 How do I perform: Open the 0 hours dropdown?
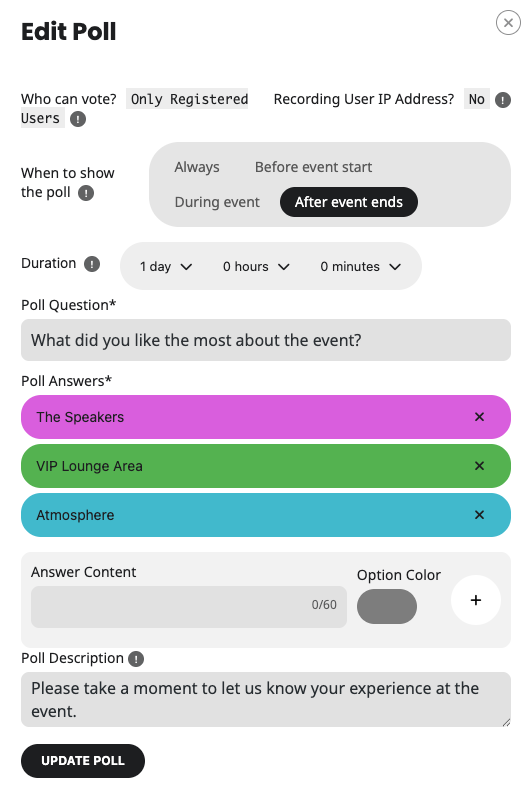point(256,267)
